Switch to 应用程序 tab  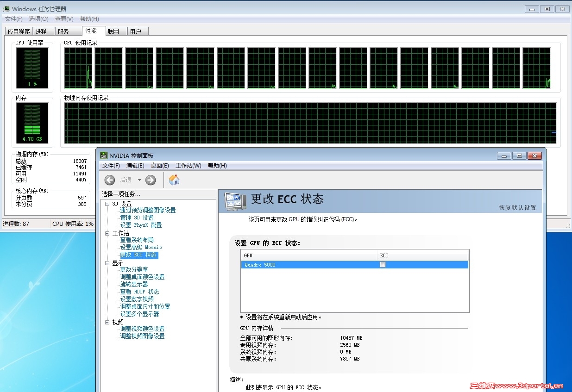pyautogui.click(x=19, y=31)
